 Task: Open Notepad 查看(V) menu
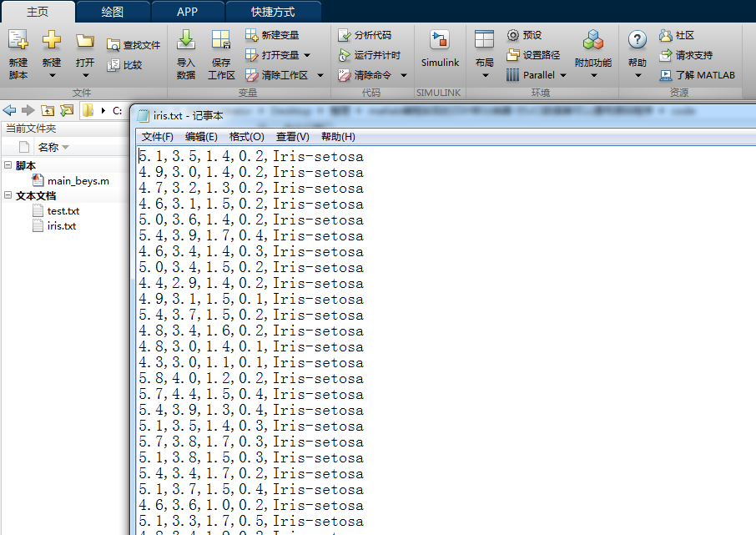pos(292,137)
